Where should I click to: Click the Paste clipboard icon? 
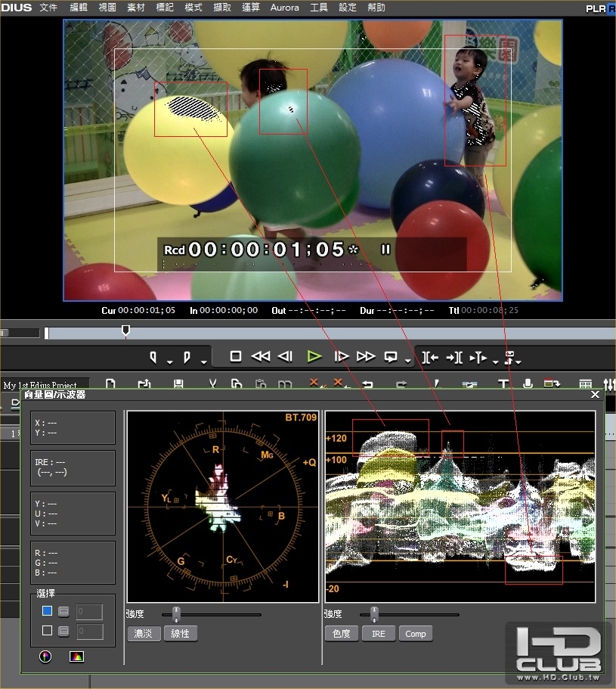(x=261, y=384)
